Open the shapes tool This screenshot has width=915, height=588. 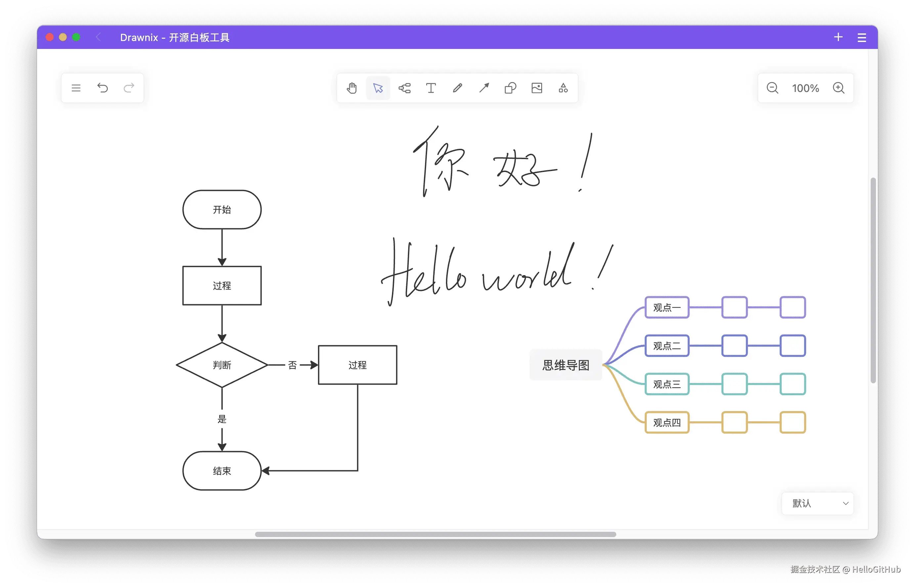pos(510,88)
